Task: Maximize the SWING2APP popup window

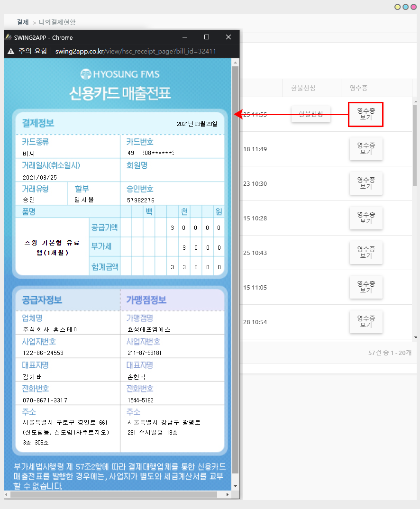Action: click(x=206, y=37)
